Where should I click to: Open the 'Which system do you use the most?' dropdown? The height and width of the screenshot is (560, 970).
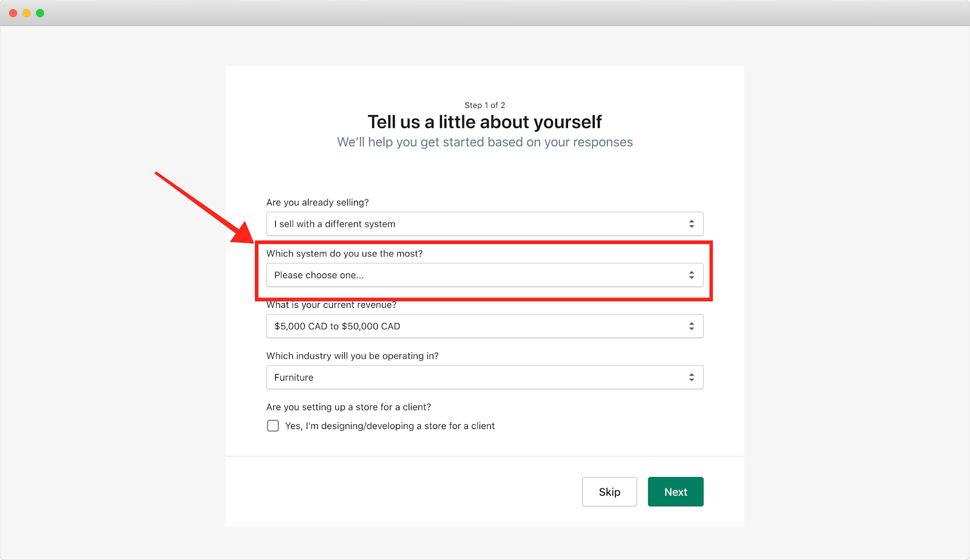tap(484, 275)
